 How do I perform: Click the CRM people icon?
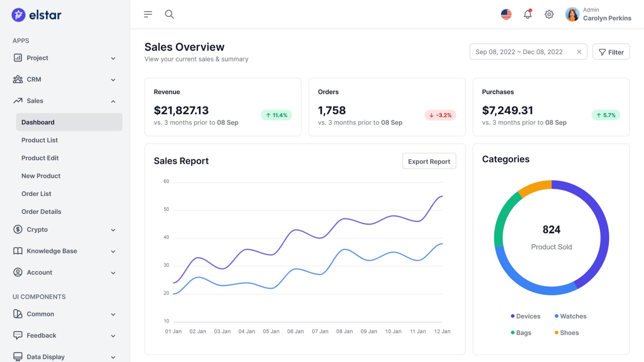(x=18, y=79)
